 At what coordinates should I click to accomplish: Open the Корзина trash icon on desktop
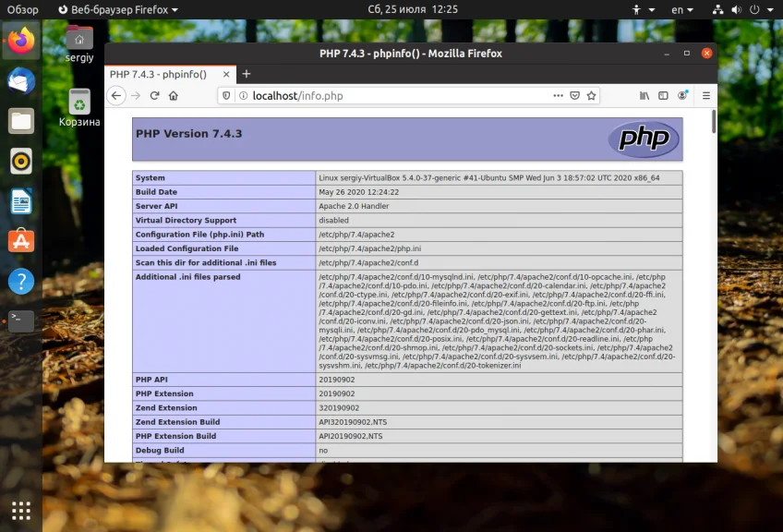[79, 108]
